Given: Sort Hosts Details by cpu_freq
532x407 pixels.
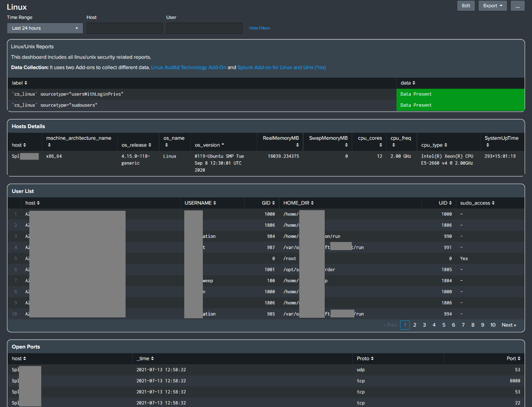Looking at the screenshot, I should 400,141.
